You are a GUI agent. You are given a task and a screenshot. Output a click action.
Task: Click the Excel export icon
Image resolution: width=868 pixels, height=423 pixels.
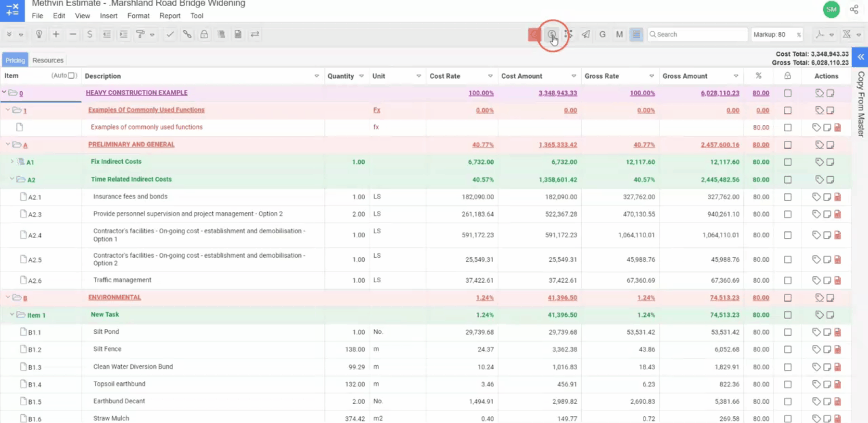click(847, 34)
